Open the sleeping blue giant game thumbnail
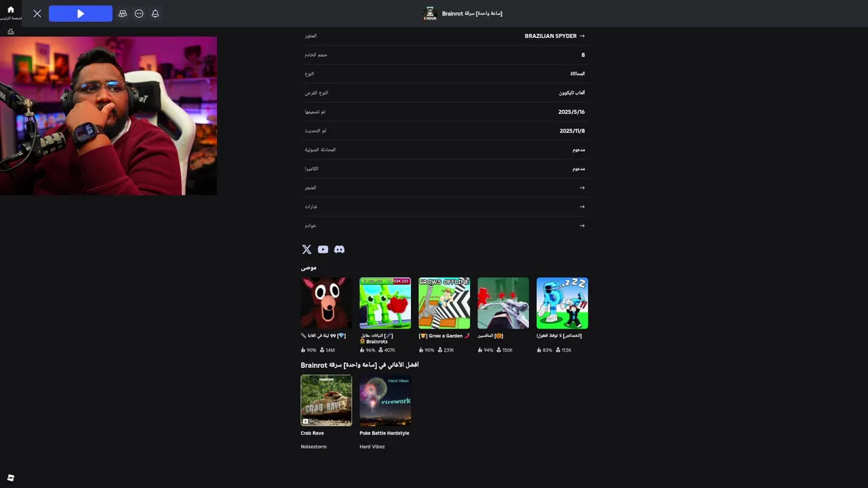 coord(562,303)
